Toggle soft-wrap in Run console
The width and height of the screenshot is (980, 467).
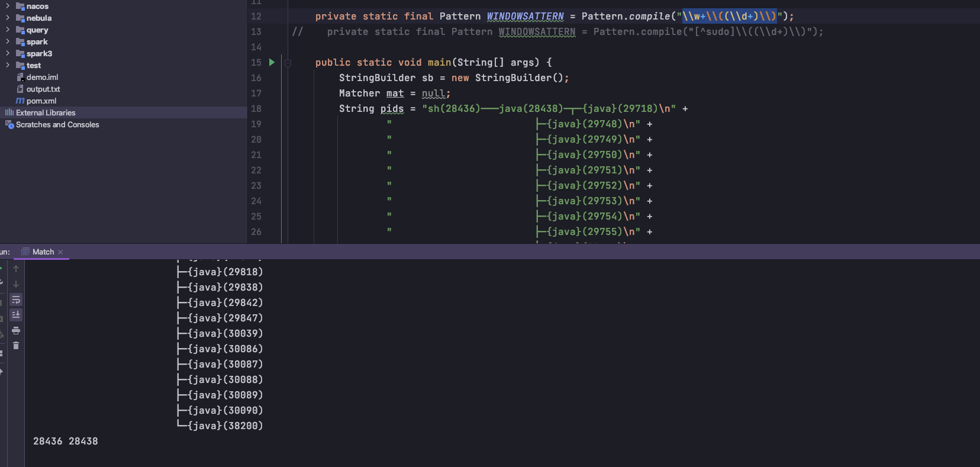pos(16,299)
